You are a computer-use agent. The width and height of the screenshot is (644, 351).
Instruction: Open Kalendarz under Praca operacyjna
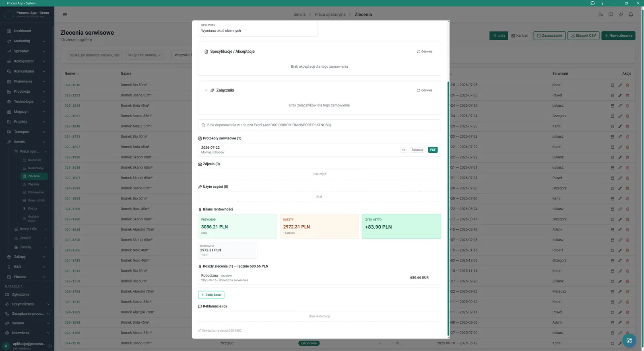34,160
